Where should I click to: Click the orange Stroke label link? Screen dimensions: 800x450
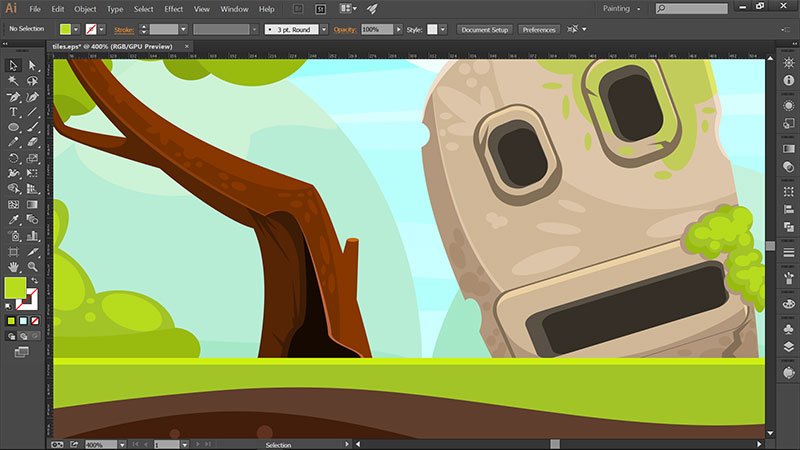[x=124, y=30]
